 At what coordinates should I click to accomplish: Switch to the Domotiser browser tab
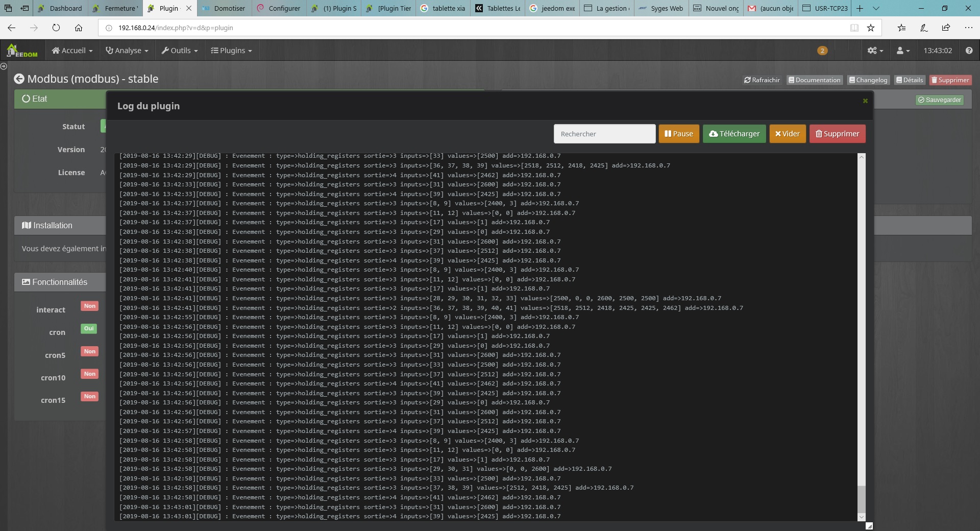point(224,8)
